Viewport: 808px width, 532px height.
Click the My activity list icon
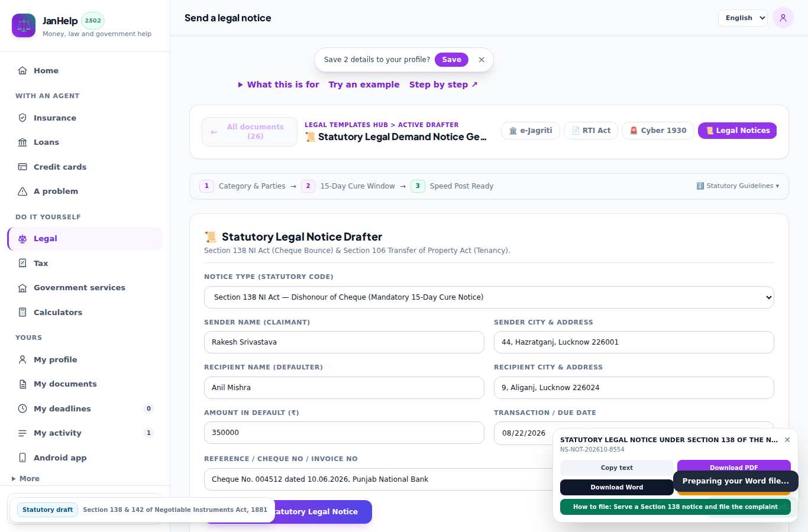[x=22, y=433]
